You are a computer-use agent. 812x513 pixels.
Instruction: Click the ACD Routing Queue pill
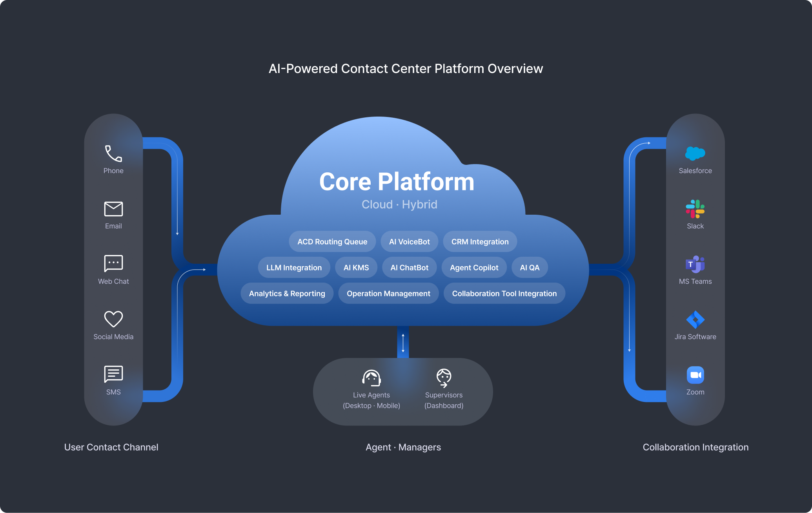click(x=332, y=242)
